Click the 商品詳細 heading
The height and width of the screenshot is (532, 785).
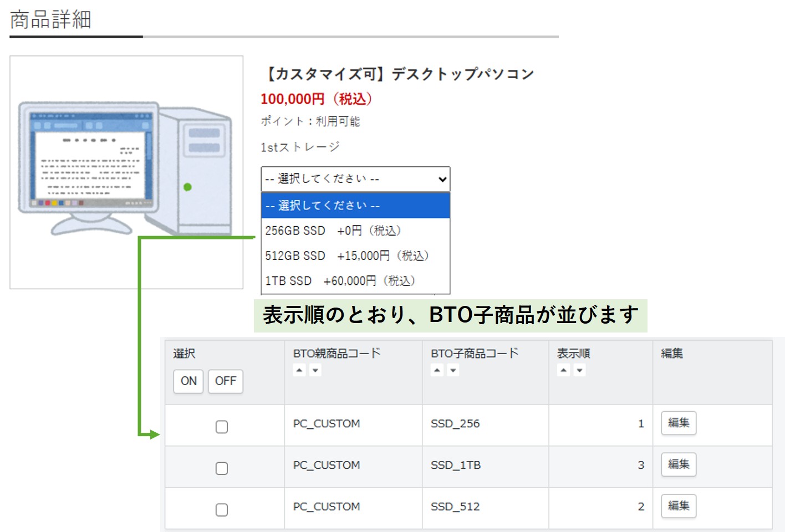pyautogui.click(x=50, y=20)
